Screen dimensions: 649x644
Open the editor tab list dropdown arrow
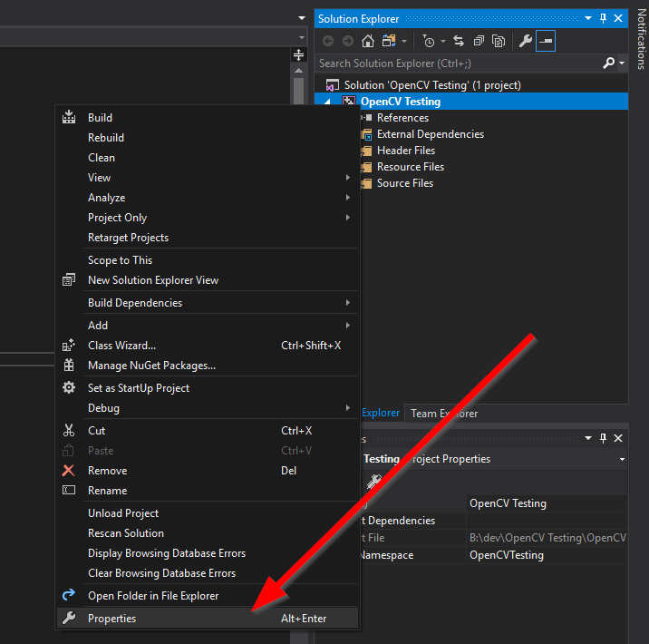pyautogui.click(x=302, y=18)
